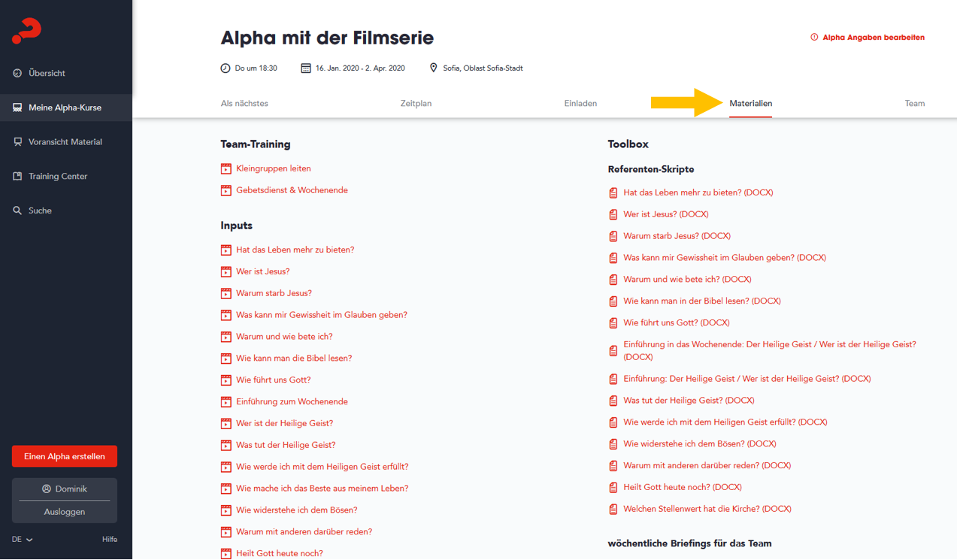
Task: Click the Alpha question mark logo
Action: tap(26, 31)
